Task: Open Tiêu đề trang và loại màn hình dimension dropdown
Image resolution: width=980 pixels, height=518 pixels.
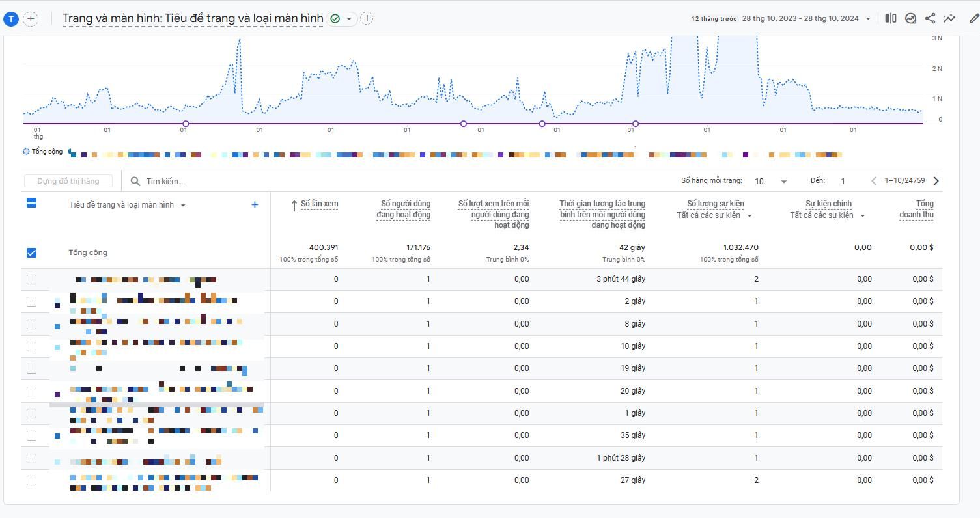Action: (128, 205)
